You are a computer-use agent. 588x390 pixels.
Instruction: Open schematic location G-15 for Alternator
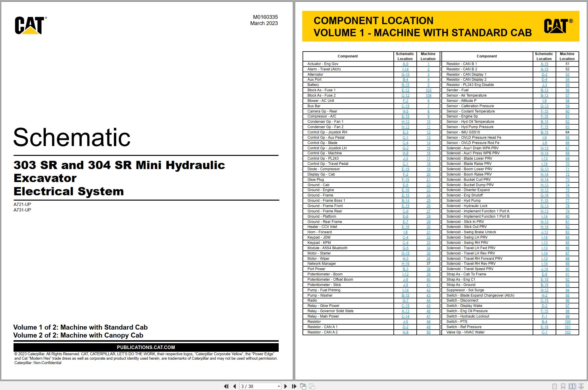[x=405, y=75]
